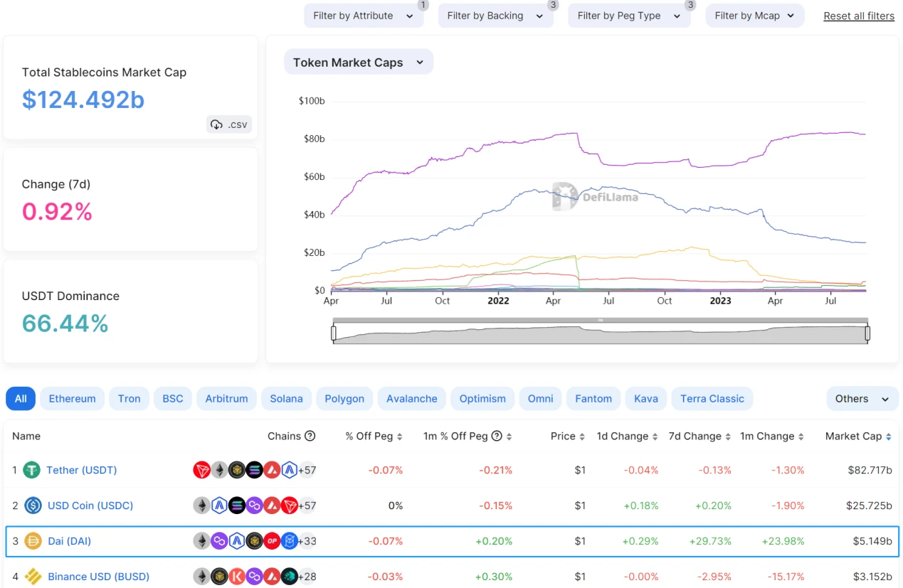Open the Filter by Mcap dropdown

point(755,16)
